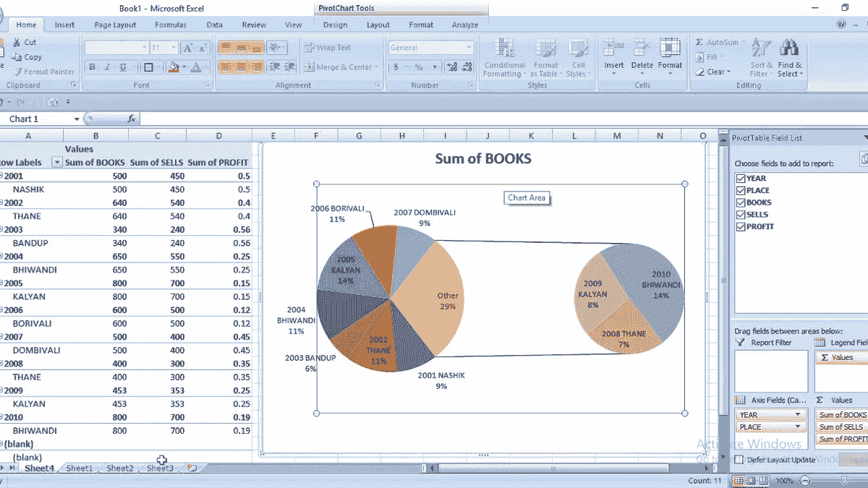
Task: Toggle Wrap Text
Action: coord(327,48)
